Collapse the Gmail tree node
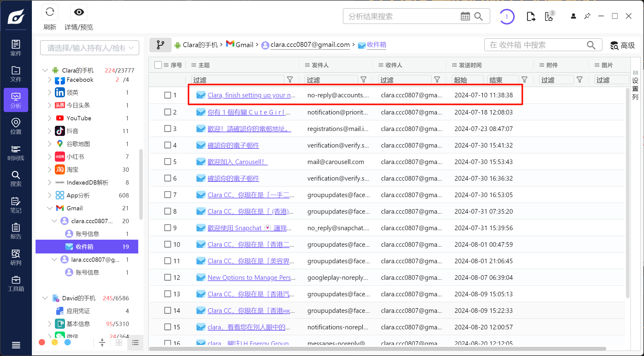The image size is (644, 356). 49,208
